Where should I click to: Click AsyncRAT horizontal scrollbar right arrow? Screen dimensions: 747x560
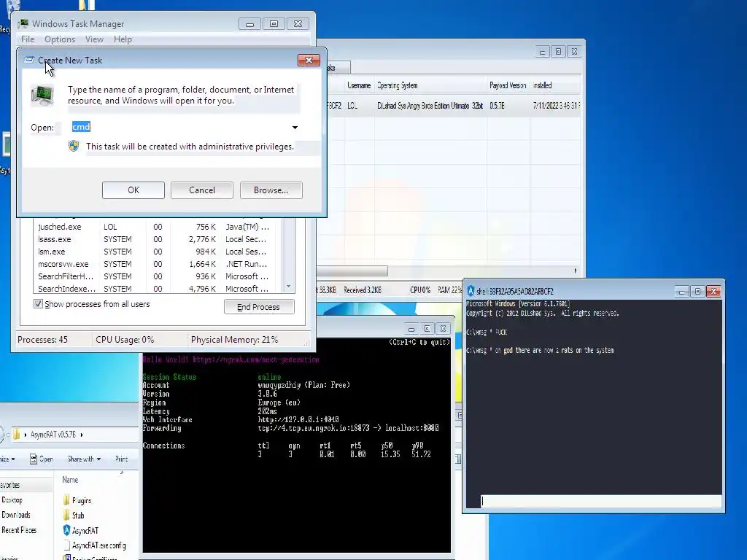576,271
